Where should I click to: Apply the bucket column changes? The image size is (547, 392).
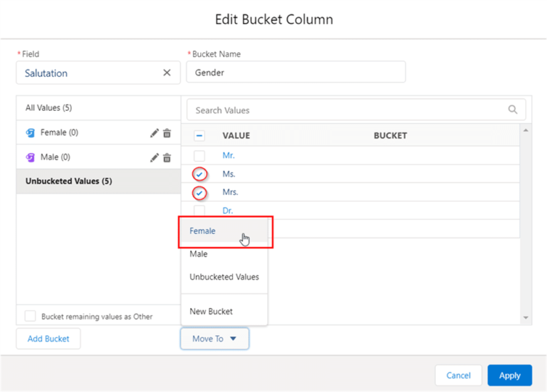point(510,375)
